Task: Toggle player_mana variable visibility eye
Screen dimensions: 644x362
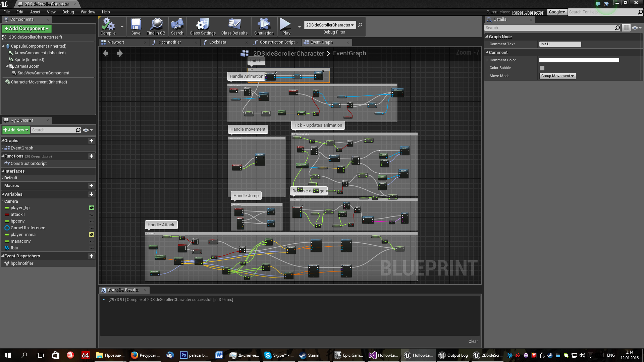Action: pyautogui.click(x=91, y=235)
